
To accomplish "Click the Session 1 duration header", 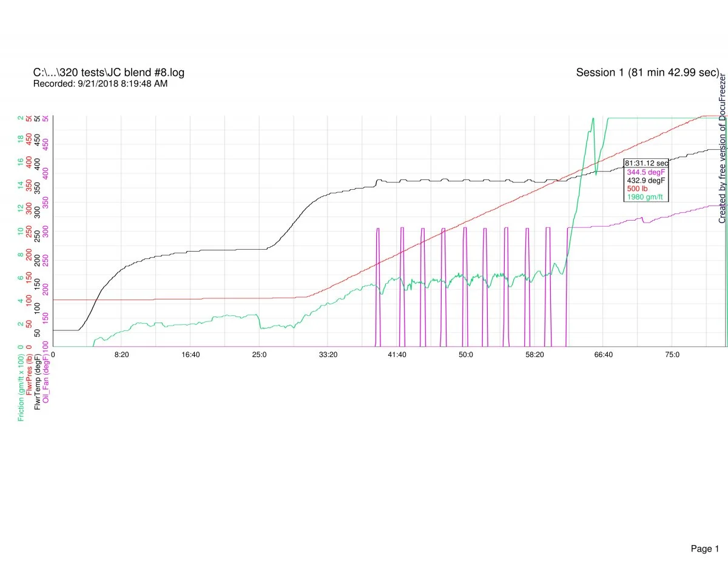I will [647, 73].
